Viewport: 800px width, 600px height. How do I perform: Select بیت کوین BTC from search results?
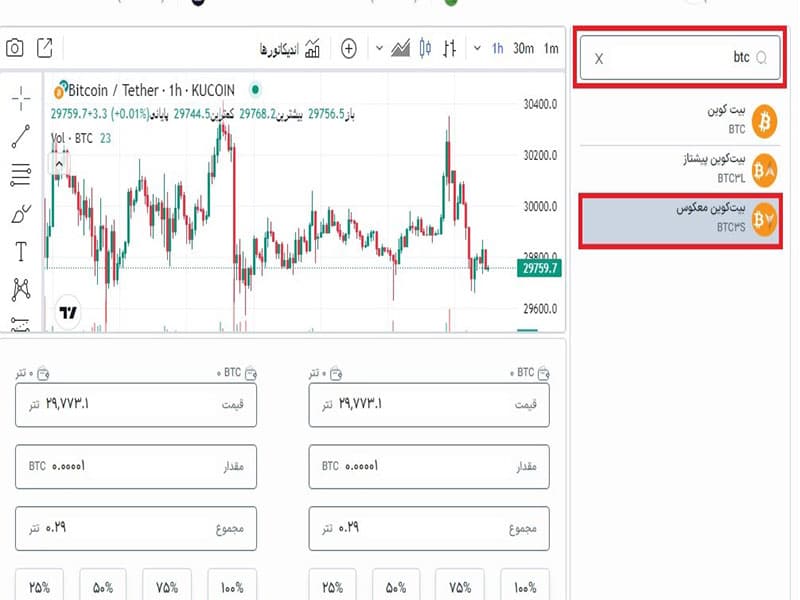[x=680, y=121]
